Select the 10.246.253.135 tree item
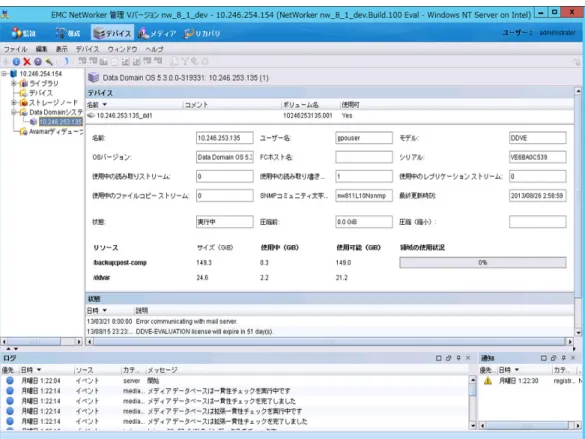The height and width of the screenshot is (439, 585). [x=60, y=122]
